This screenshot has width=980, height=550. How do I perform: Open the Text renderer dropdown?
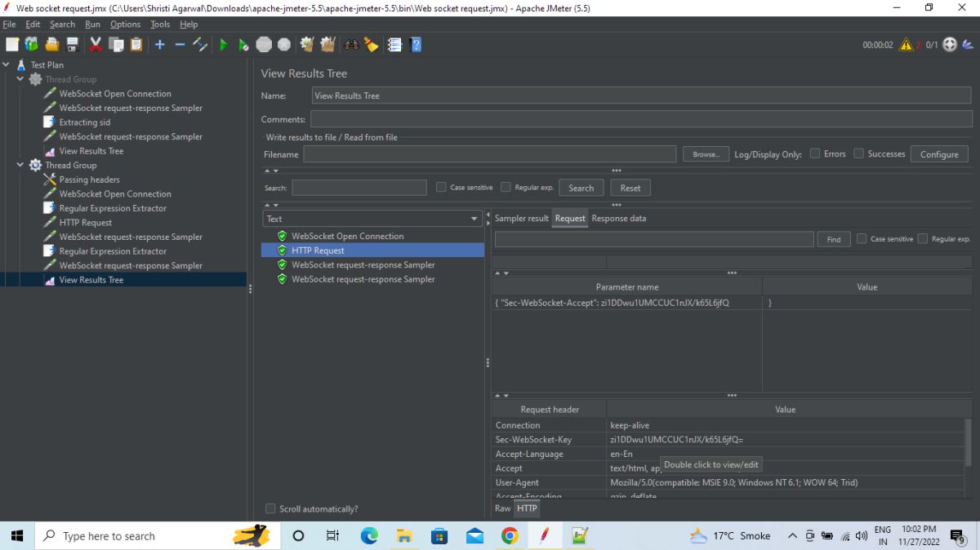373,219
